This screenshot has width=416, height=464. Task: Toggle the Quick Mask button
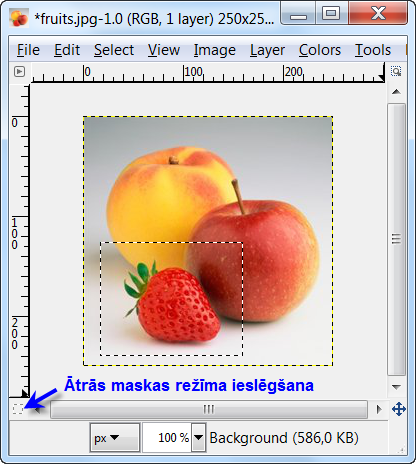pos(18,409)
